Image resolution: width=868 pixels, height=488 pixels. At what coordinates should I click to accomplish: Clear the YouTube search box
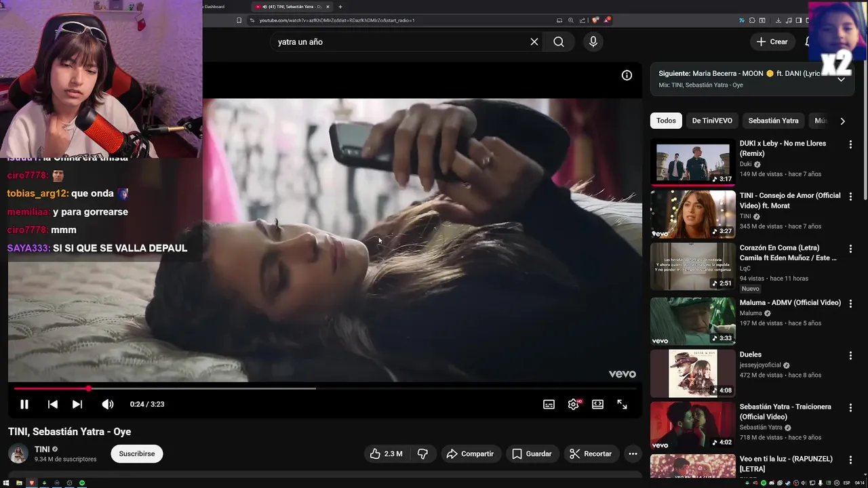click(534, 42)
